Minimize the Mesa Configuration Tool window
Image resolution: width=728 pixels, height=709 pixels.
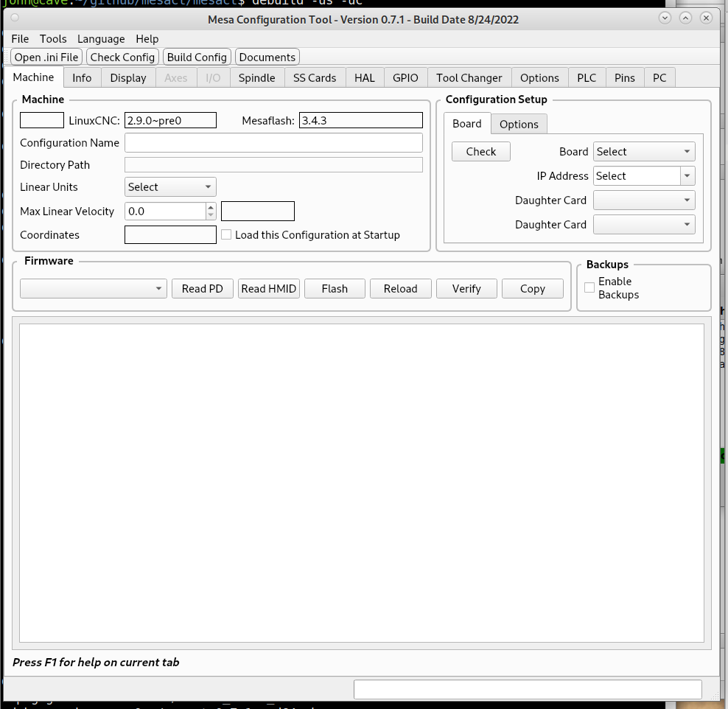tap(665, 18)
